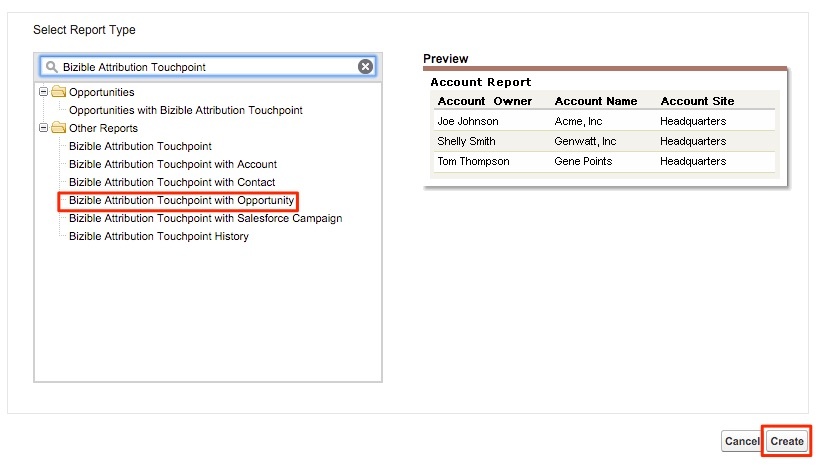Click the Other Reports folder icon

point(59,128)
